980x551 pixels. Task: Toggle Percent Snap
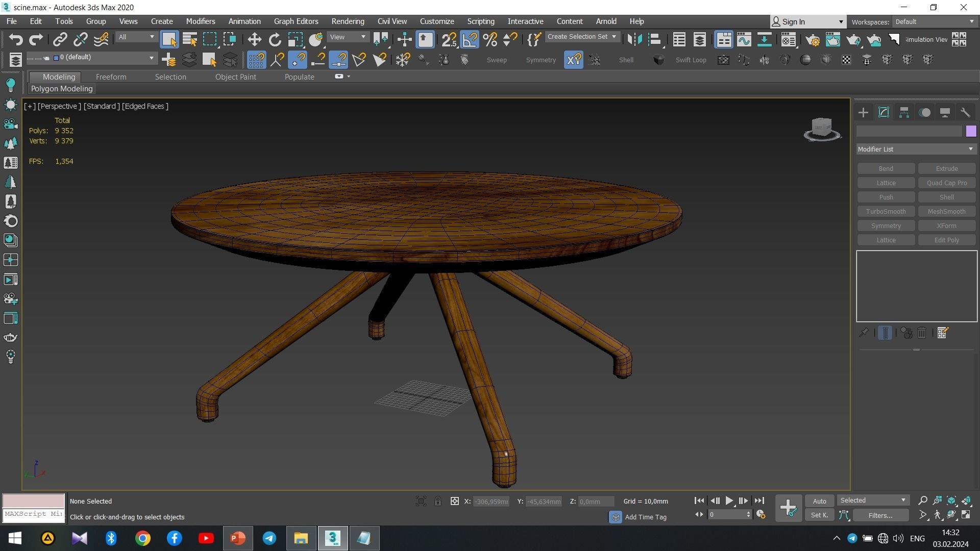pos(490,39)
